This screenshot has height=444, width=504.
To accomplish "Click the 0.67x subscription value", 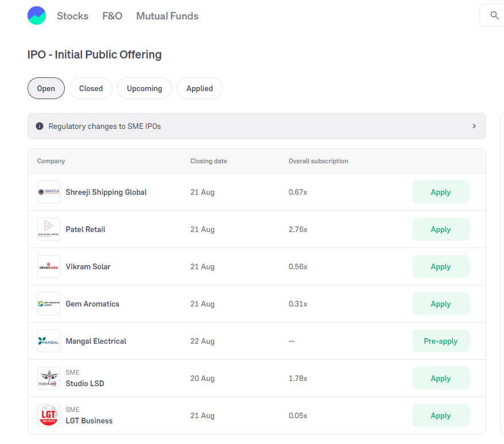I will click(x=298, y=192).
